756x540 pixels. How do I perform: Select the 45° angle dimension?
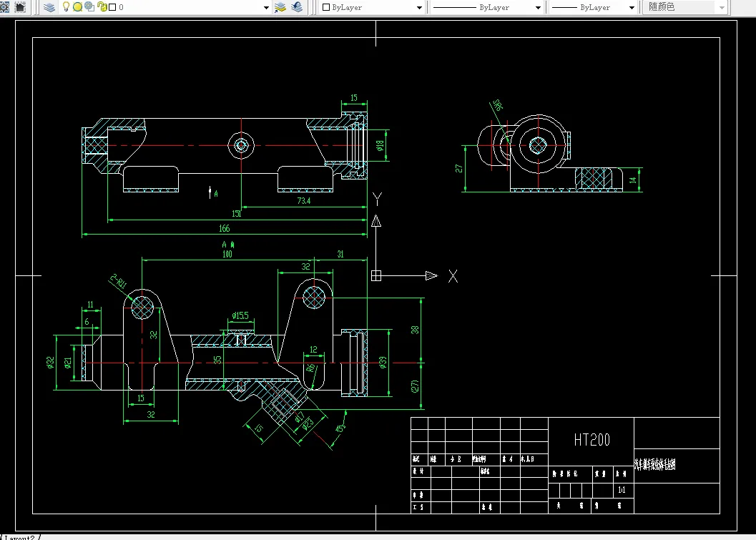coord(340,428)
